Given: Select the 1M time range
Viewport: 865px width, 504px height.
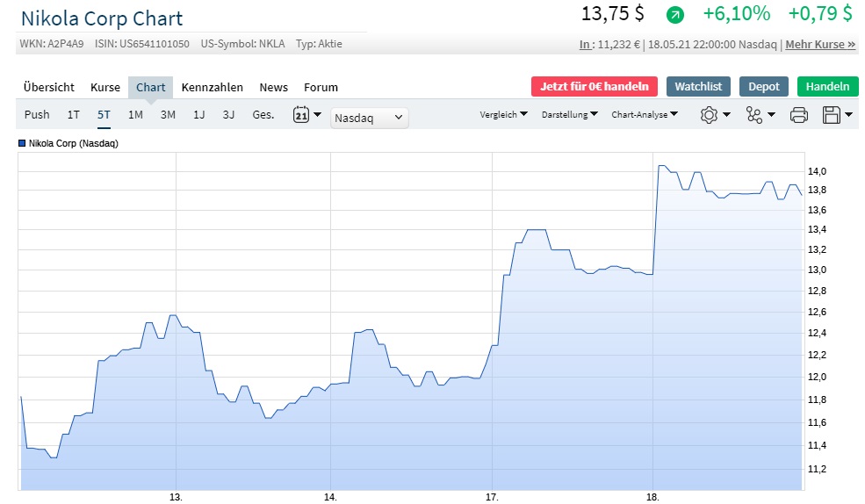Looking at the screenshot, I should (135, 115).
